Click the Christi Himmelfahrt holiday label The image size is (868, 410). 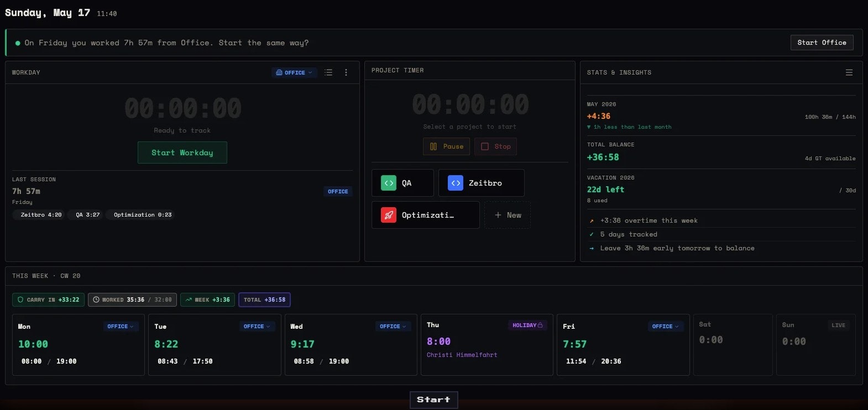click(462, 355)
